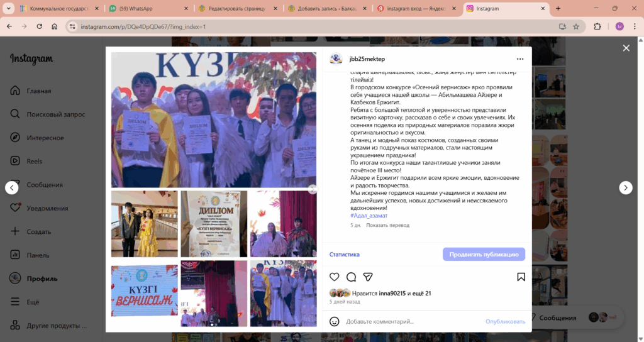Reload the page in browser toolbar
The height and width of the screenshot is (342, 644).
pos(40,26)
